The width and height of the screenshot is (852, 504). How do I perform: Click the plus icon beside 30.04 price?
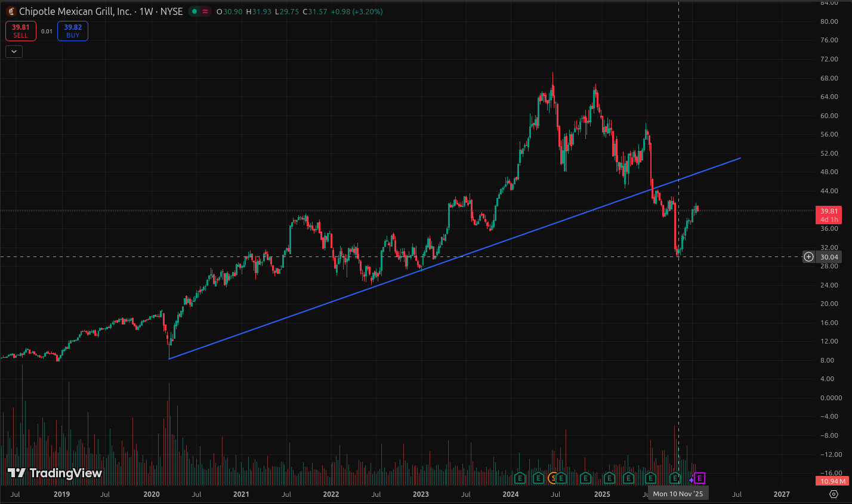(x=808, y=257)
